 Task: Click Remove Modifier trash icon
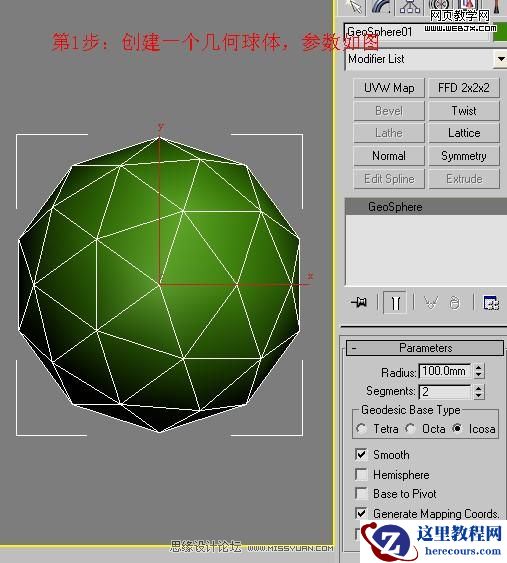click(455, 303)
